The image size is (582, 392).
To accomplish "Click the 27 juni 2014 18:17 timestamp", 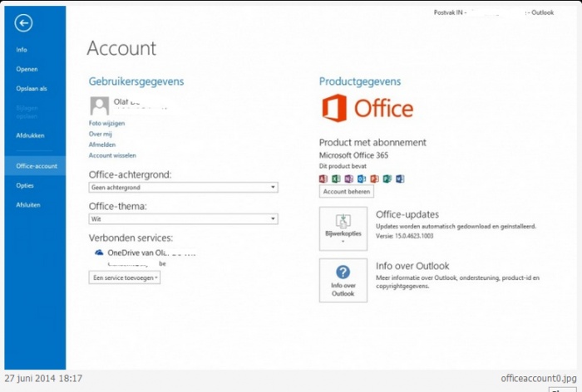I will pyautogui.click(x=43, y=378).
